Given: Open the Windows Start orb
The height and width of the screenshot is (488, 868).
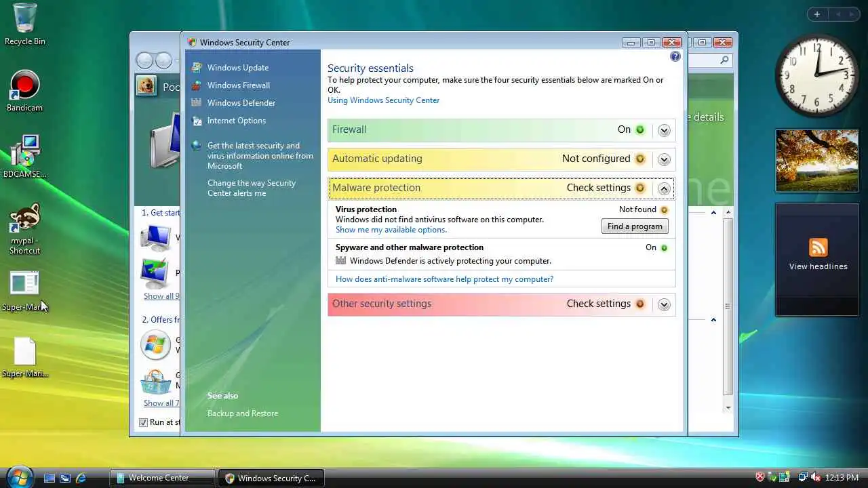Looking at the screenshot, I should (19, 476).
